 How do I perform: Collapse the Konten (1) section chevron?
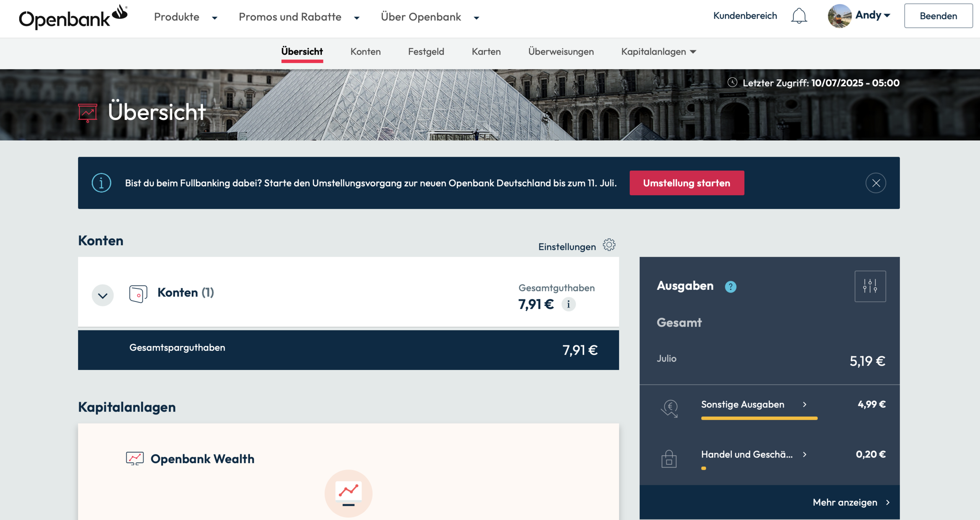pos(103,296)
